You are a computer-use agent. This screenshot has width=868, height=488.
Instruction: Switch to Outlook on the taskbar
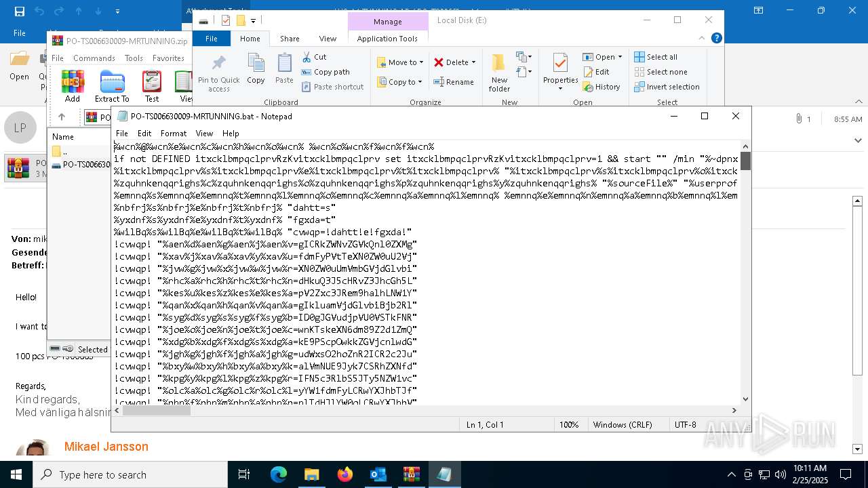378,474
